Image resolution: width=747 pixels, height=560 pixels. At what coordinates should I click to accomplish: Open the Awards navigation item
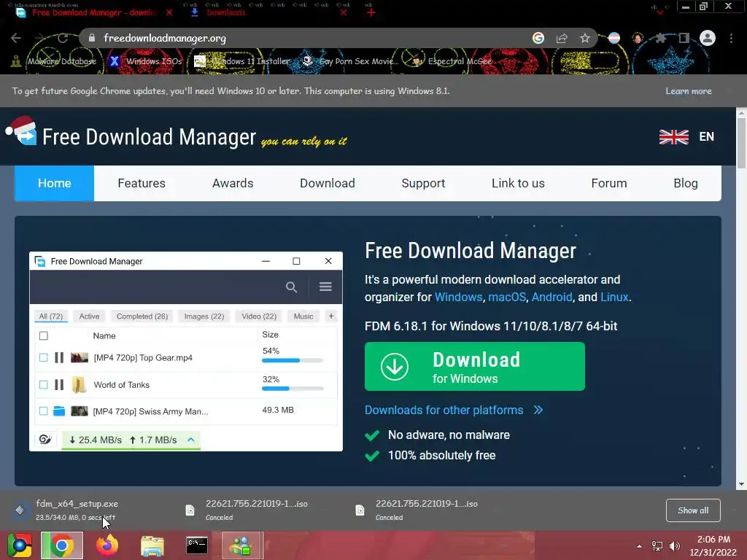(x=233, y=183)
